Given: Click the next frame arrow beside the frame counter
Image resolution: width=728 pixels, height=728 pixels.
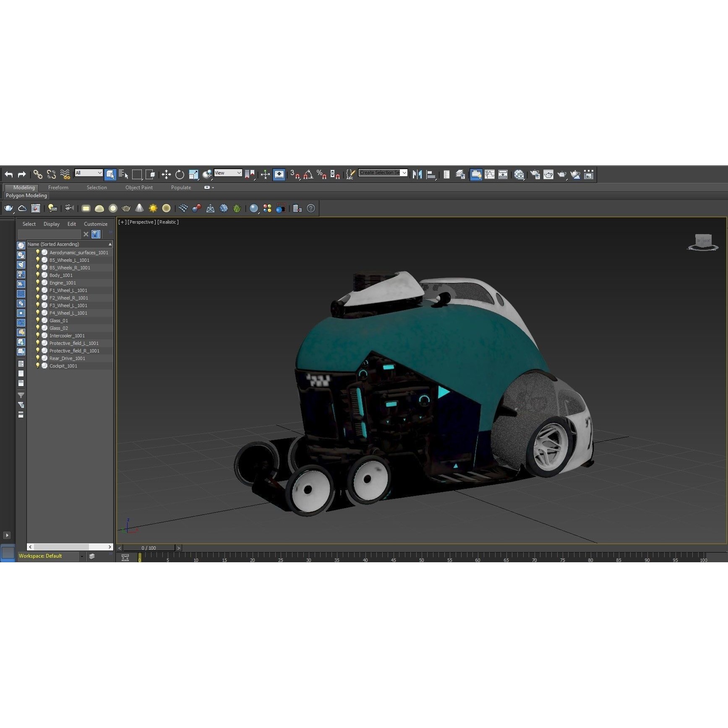Looking at the screenshot, I should point(178,548).
